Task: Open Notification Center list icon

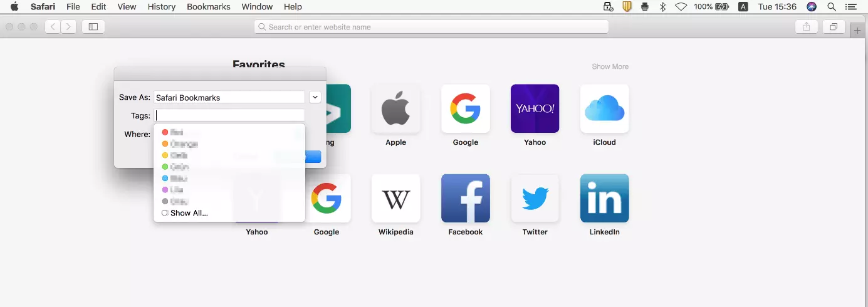Action: click(850, 7)
